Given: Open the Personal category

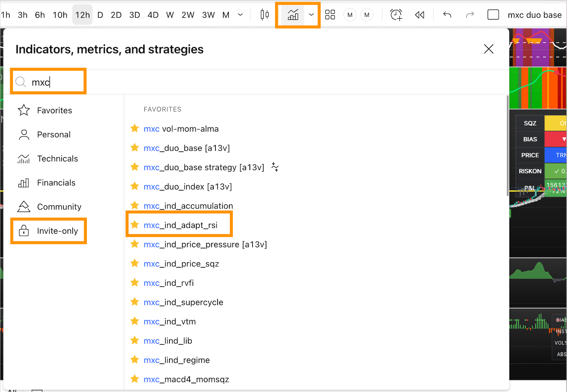Looking at the screenshot, I should (x=45, y=134).
